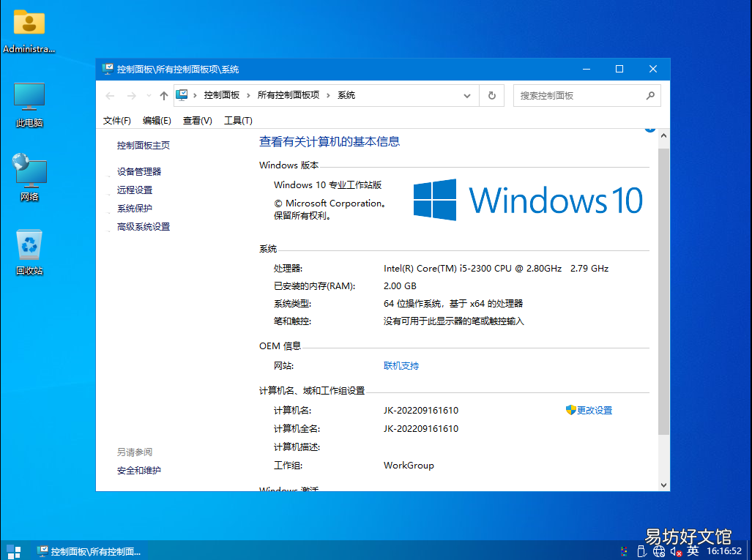Click the taskbar clock 16:16:52
752x560 pixels.
724,551
